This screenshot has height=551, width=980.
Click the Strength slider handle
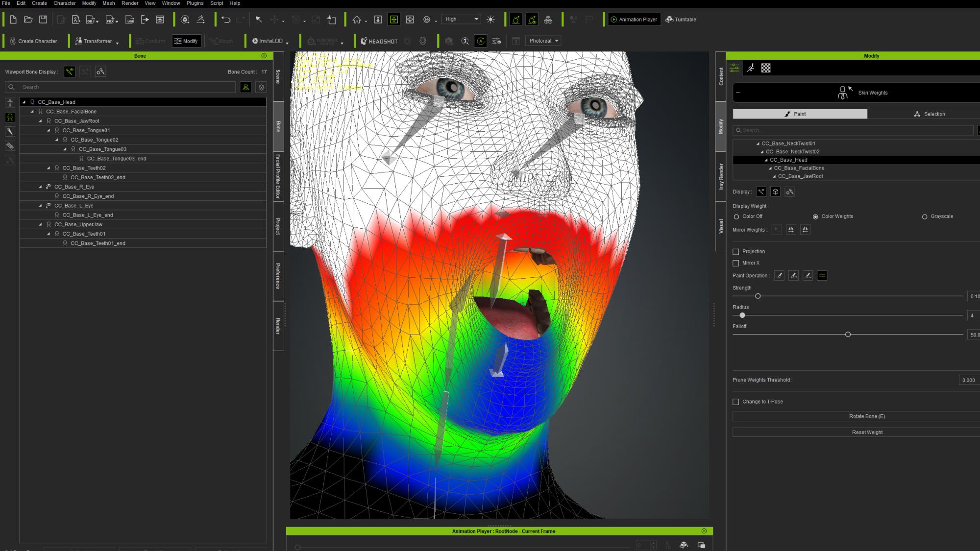pyautogui.click(x=758, y=296)
